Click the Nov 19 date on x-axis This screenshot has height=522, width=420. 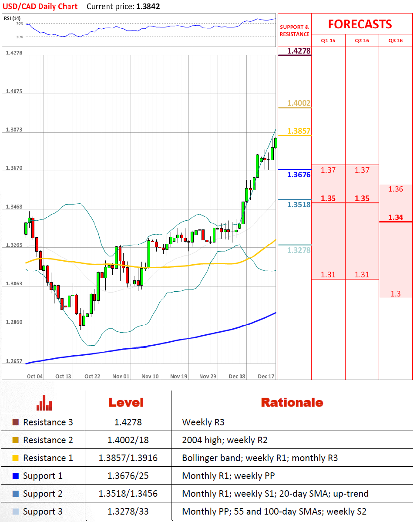click(x=178, y=376)
